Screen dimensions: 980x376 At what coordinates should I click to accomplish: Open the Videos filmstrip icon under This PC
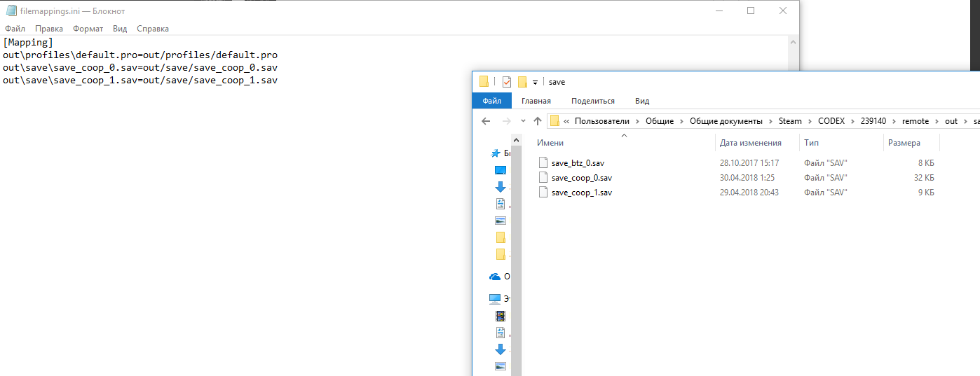pyautogui.click(x=501, y=315)
